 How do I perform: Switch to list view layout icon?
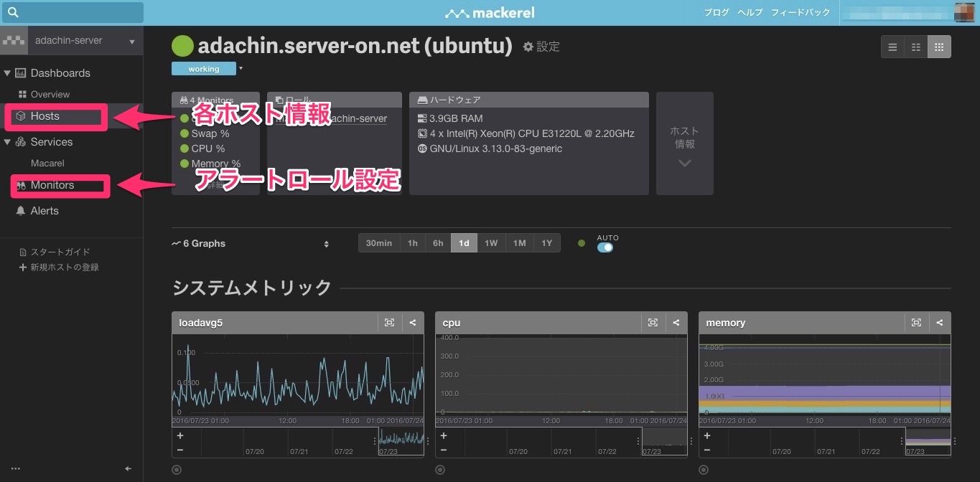click(892, 47)
